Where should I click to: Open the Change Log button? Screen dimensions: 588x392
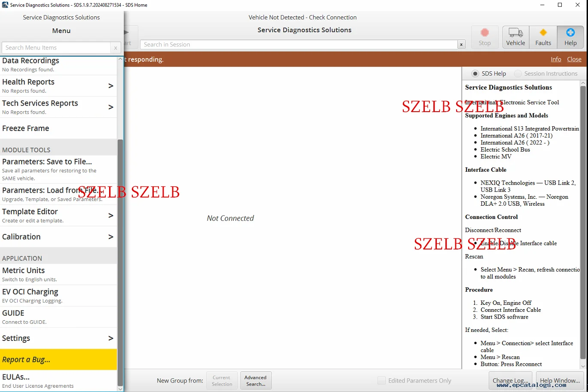point(510,380)
